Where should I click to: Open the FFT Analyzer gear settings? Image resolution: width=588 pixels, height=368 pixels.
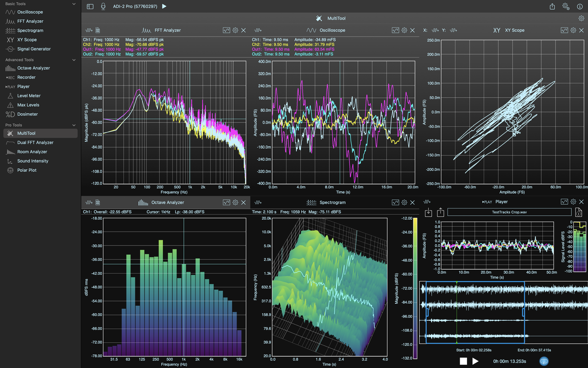click(235, 30)
